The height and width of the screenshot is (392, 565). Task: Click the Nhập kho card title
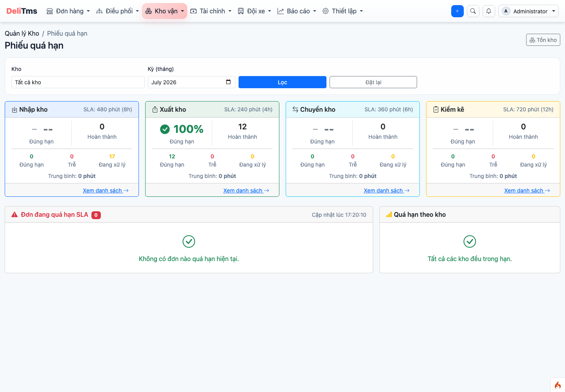click(33, 109)
